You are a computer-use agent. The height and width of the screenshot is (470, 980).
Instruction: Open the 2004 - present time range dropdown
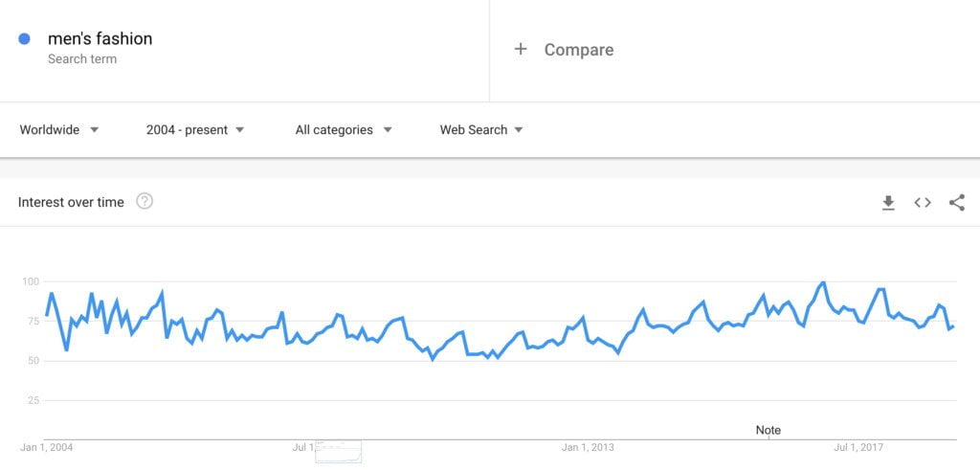click(x=195, y=130)
